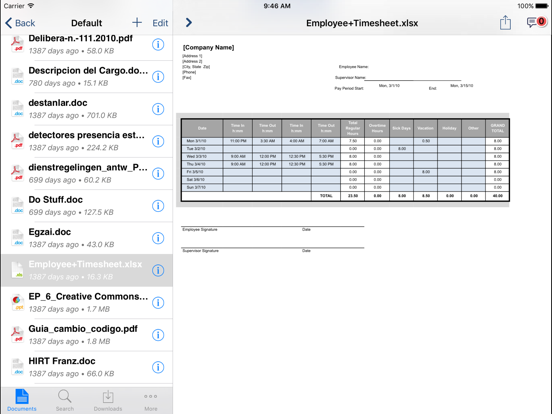Viewport: 552px width, 414px height.
Task: Show info for HIRT Franz.doc
Action: (x=158, y=367)
